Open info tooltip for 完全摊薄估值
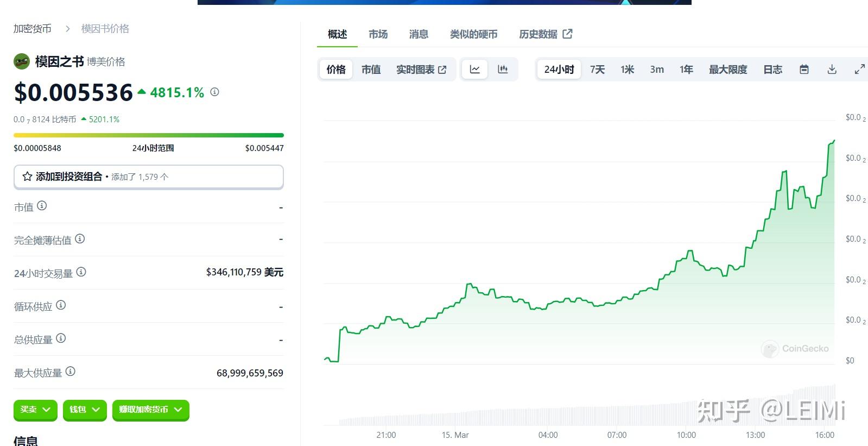Viewport: 868px width, 446px height. pos(80,238)
